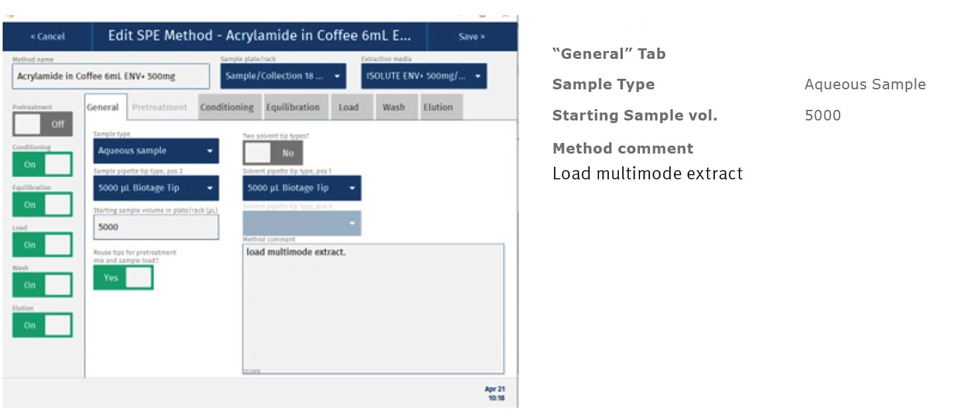
Task: Switch off the Wash step toggle
Action: point(42,285)
